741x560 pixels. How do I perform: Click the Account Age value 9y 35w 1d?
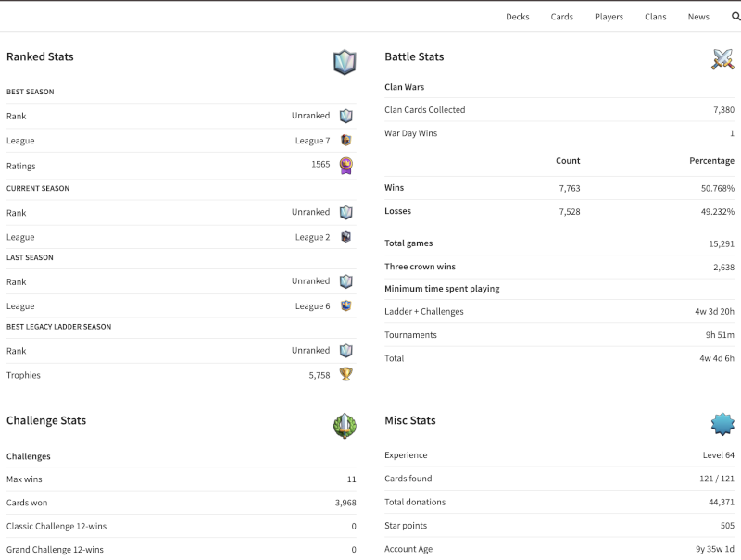coord(715,549)
